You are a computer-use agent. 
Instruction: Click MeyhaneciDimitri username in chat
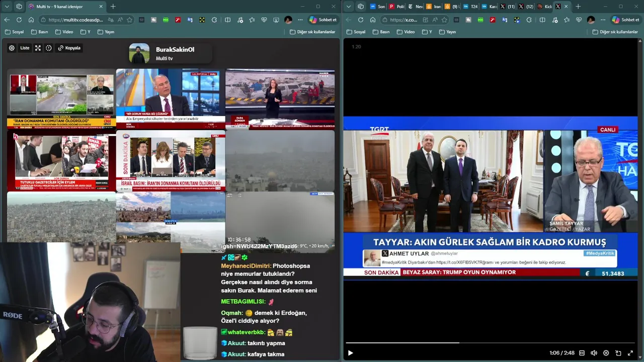click(246, 266)
